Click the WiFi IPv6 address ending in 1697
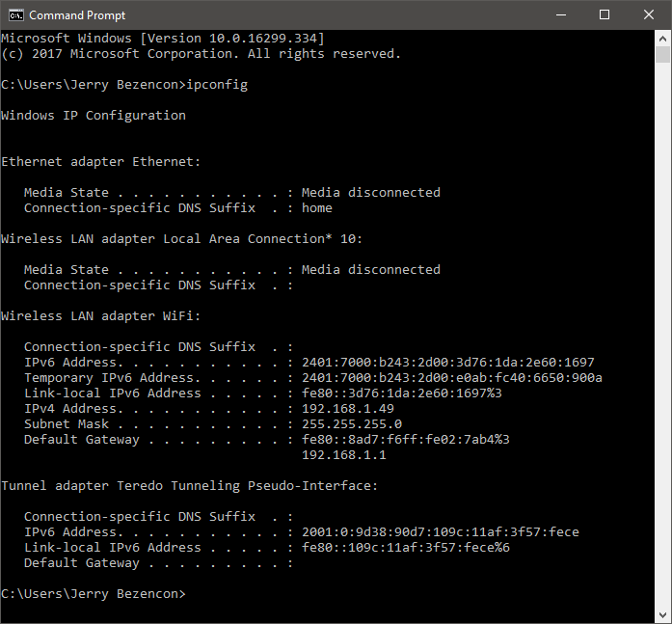672x624 pixels. point(448,362)
